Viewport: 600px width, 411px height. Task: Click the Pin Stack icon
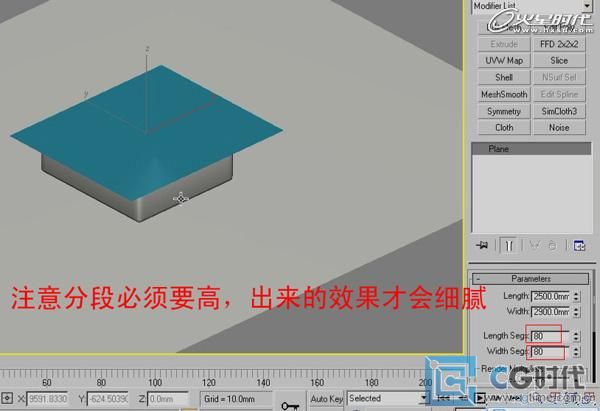pyautogui.click(x=482, y=245)
